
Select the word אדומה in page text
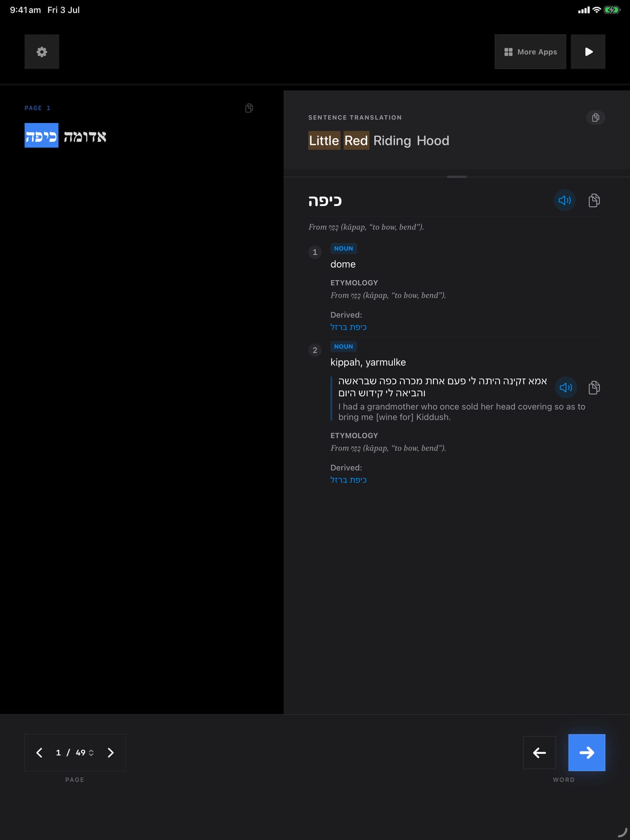85,136
